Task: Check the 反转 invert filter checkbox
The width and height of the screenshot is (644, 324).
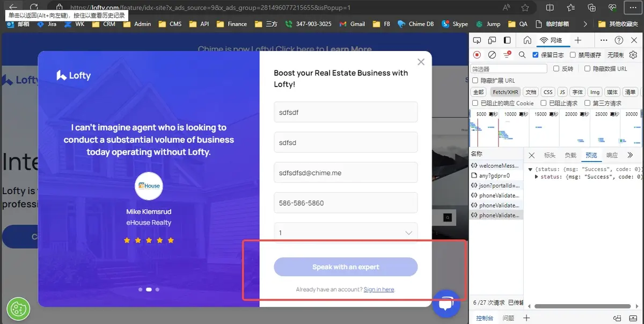Action: (555, 69)
